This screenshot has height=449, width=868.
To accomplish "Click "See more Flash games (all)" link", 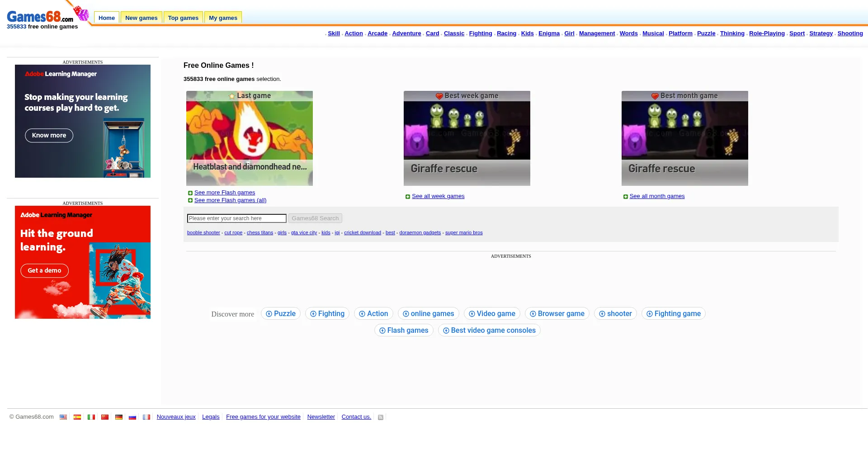I will tap(231, 200).
